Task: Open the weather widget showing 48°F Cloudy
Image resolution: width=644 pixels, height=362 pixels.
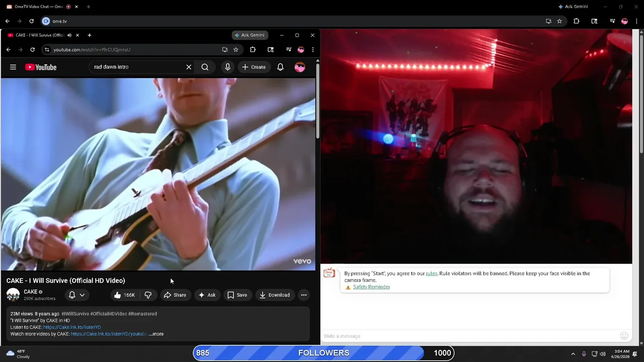Action: [17, 354]
